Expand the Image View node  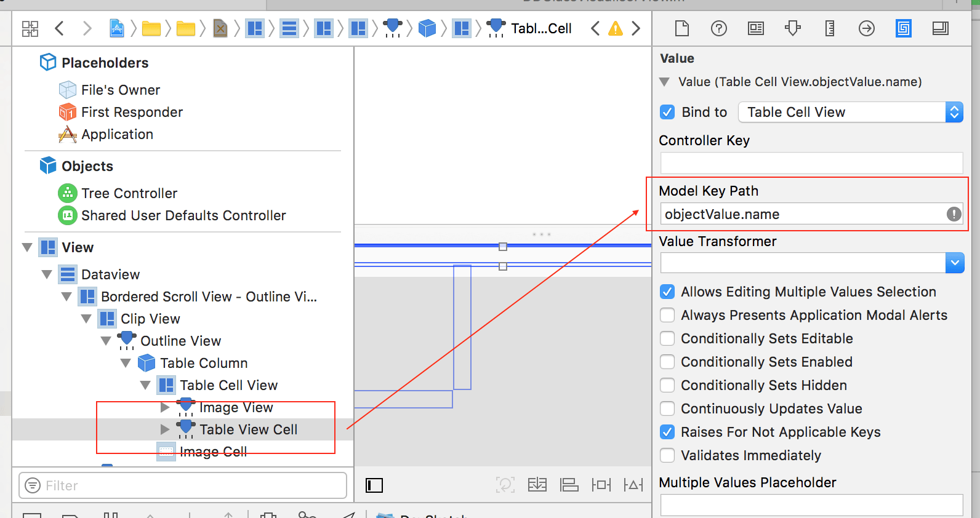(165, 407)
